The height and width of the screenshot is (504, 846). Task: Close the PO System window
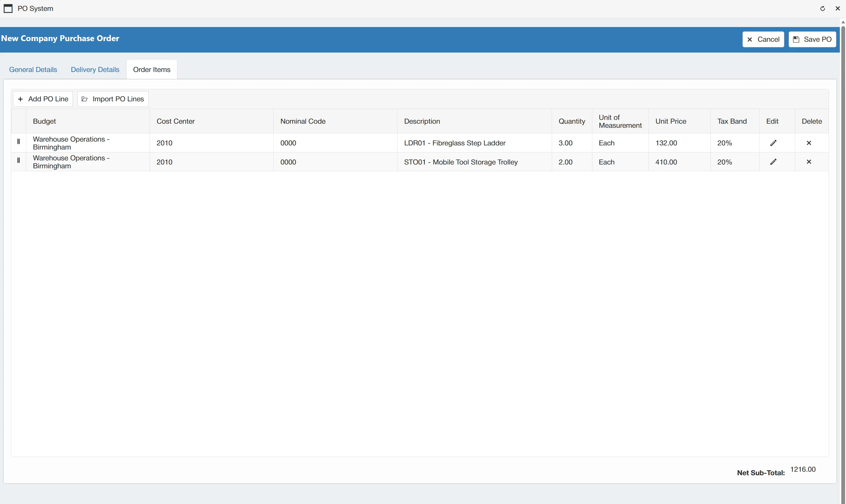click(837, 9)
